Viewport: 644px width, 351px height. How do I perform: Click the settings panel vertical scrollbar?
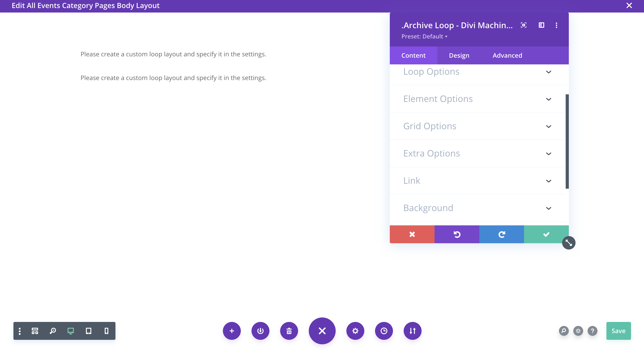(567, 141)
